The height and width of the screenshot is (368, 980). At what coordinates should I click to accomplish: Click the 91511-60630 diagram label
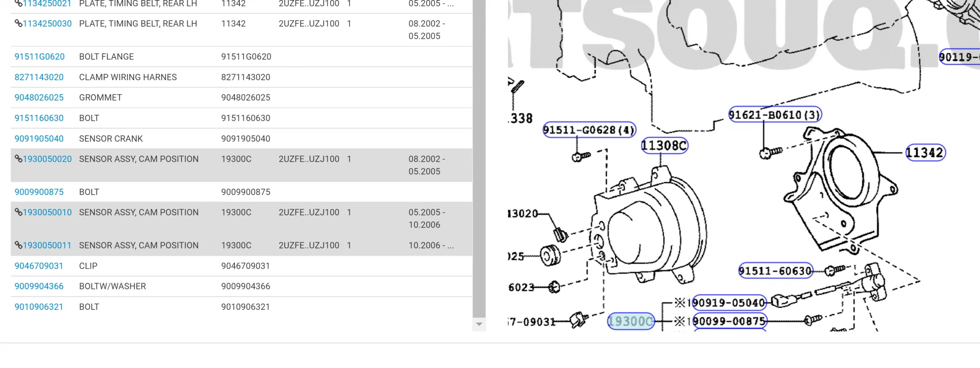[775, 271]
